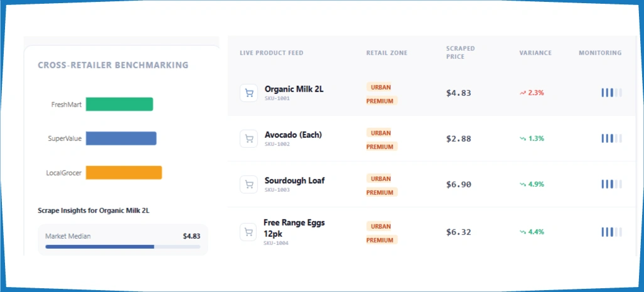Click the cart icon beside Organic Milk 2L
Screen dimensions: 644x292
249,93
